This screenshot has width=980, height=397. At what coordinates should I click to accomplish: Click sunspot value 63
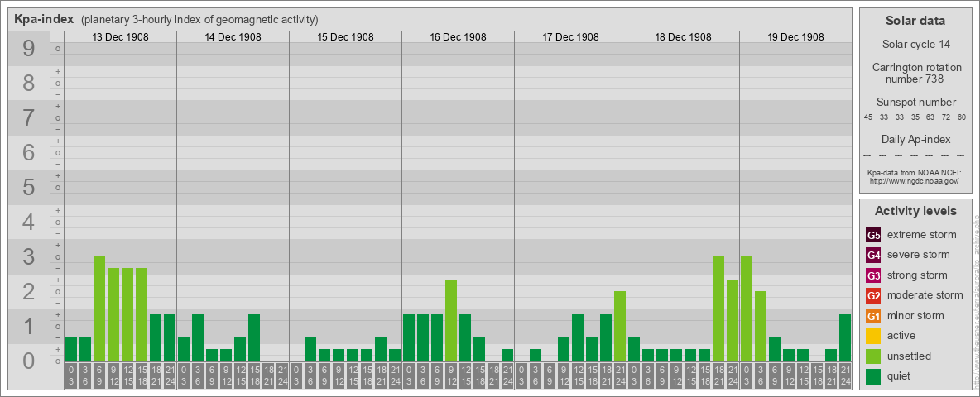930,117
